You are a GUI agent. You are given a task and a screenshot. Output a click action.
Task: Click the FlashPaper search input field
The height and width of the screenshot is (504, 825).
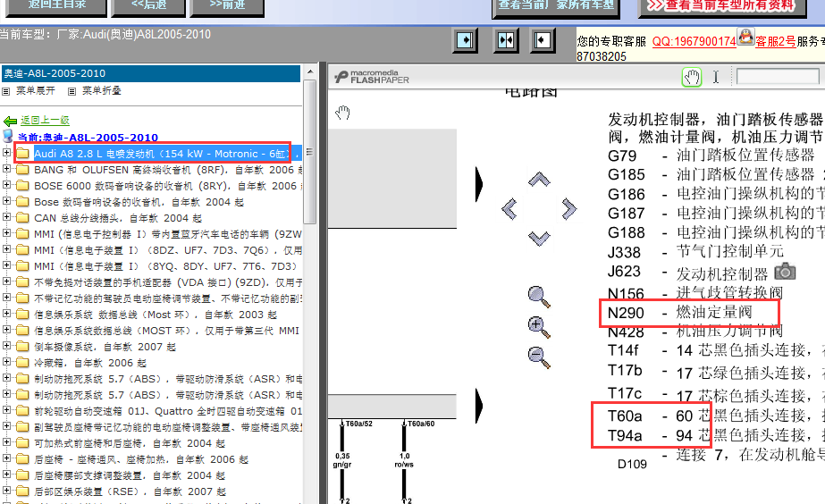778,78
